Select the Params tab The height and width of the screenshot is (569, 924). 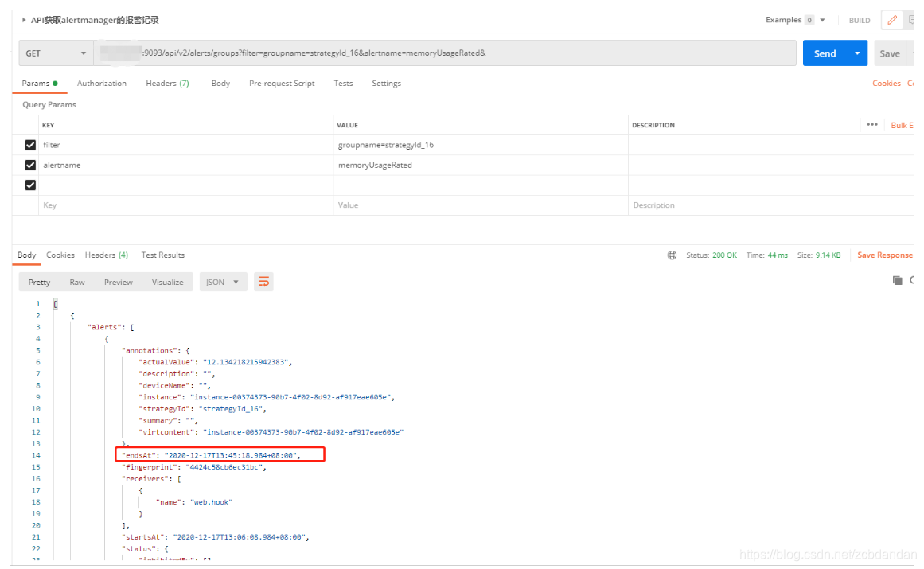(40, 84)
